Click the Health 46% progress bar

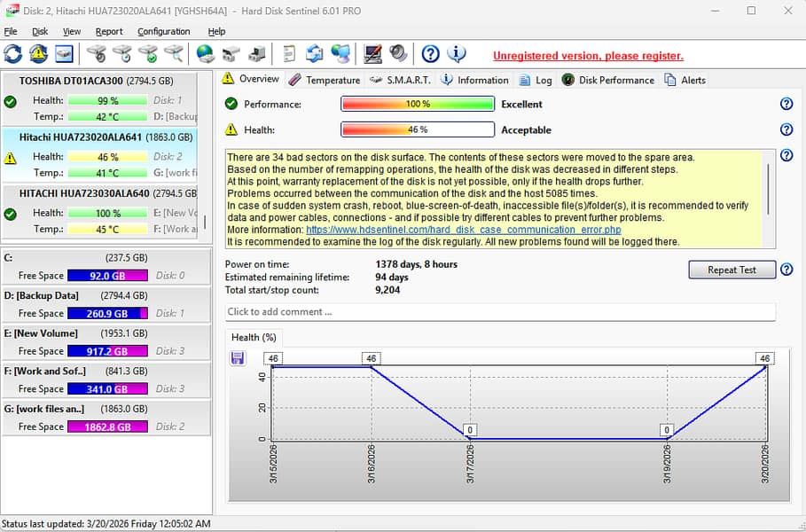(417, 129)
